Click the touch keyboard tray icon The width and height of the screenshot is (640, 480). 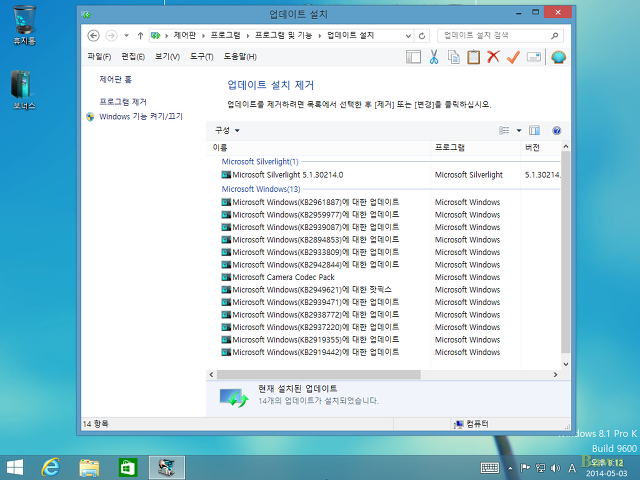[x=489, y=468]
